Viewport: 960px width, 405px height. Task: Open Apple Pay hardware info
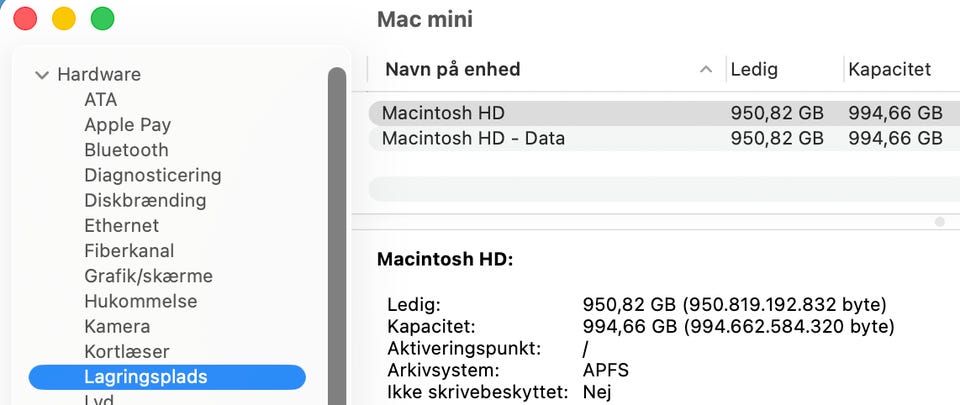(x=127, y=125)
